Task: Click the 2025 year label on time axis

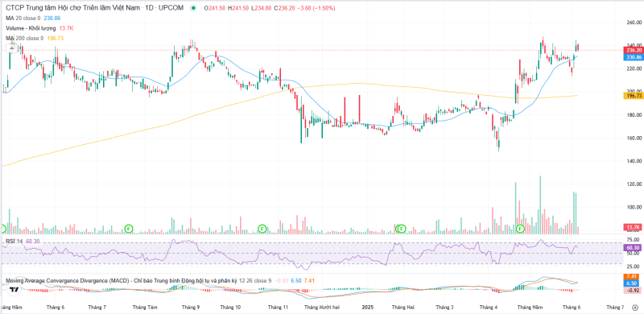Action: 368,307
